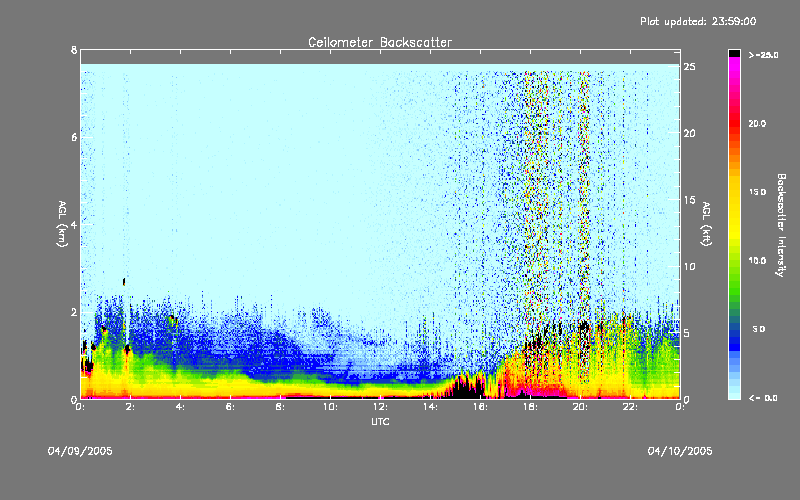Click the 5 kft tick label
800x500 pixels.
coord(687,333)
